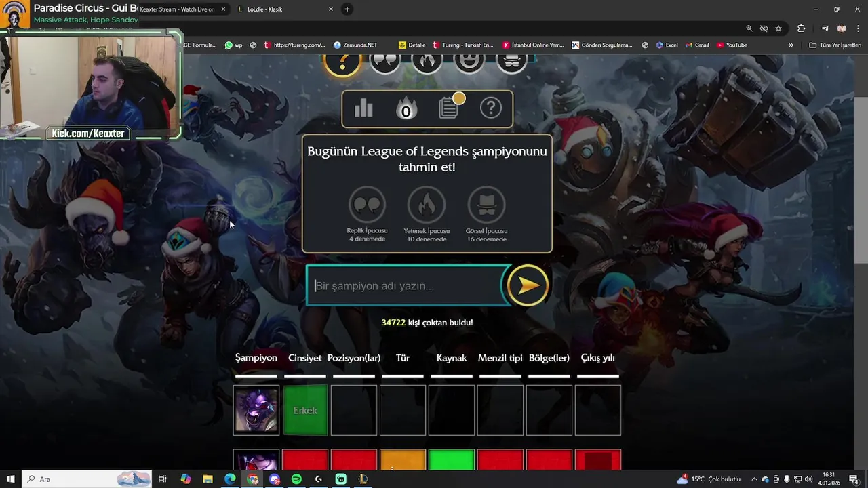Close the LoLdle - Klasik tab
Image resolution: width=868 pixels, height=488 pixels.
(x=331, y=9)
